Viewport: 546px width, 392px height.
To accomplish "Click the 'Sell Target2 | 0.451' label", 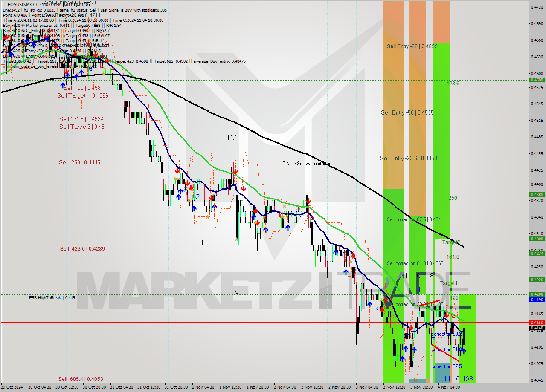I will (83, 127).
